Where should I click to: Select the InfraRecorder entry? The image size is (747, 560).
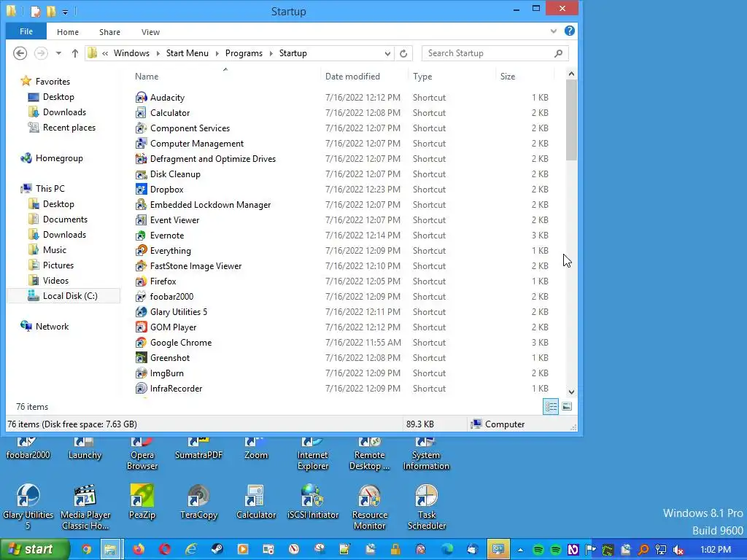[x=176, y=389]
